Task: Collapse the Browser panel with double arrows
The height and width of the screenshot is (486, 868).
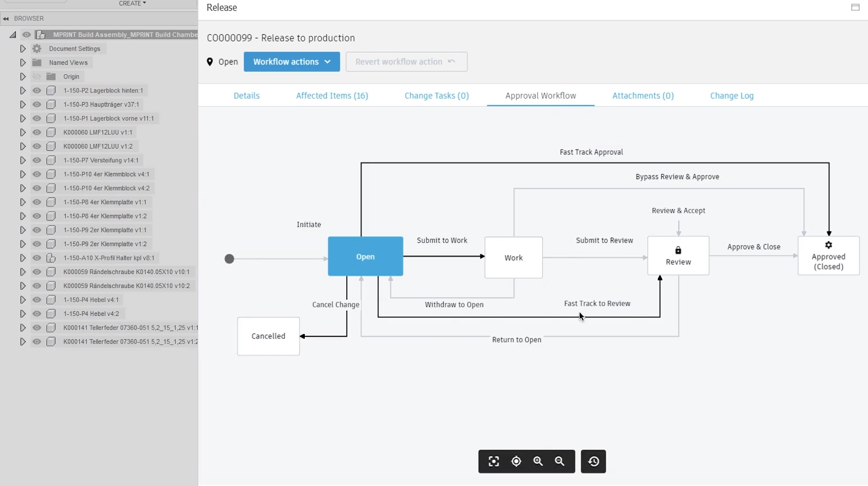Action: pos(6,19)
